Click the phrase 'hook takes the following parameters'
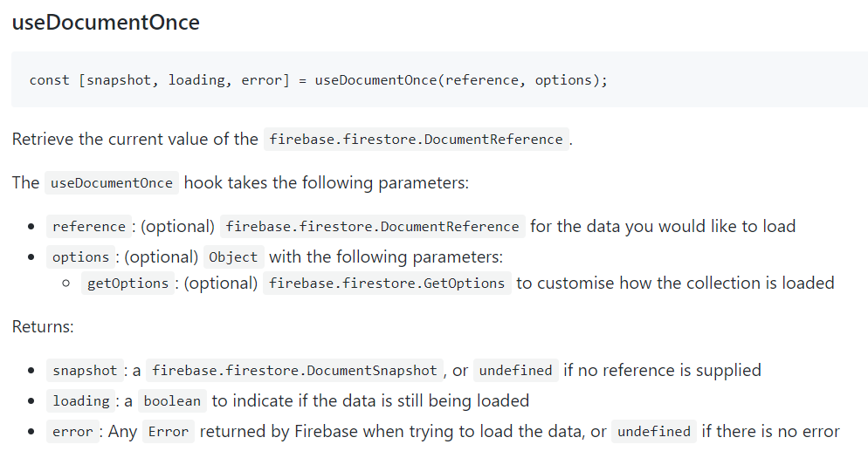The image size is (868, 458). pos(326,183)
